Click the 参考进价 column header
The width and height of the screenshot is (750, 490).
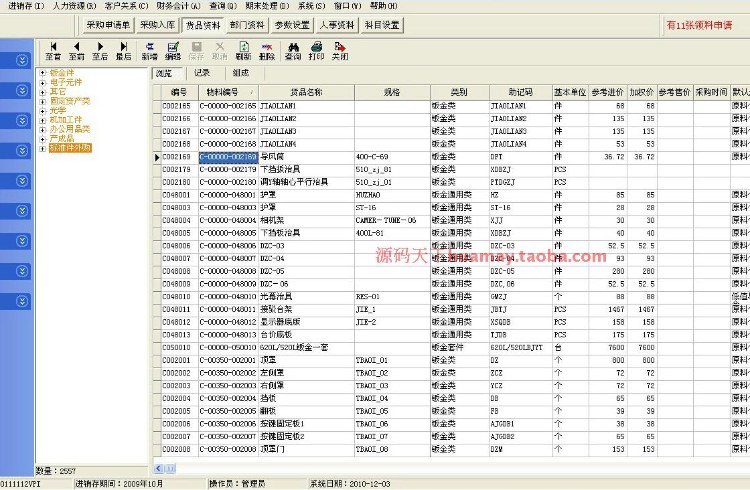pyautogui.click(x=607, y=92)
